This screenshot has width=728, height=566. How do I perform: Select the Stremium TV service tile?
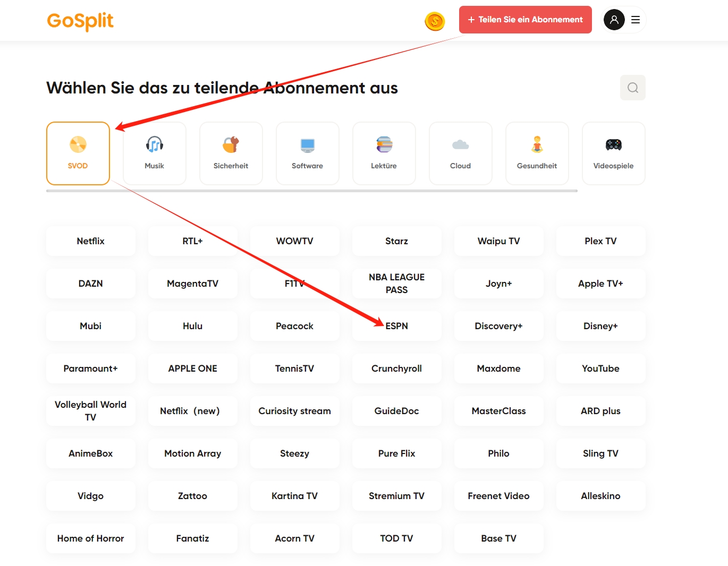[397, 496]
